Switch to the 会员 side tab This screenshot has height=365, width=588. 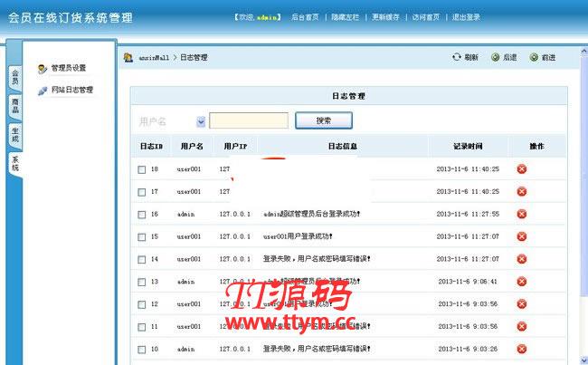tap(15, 77)
